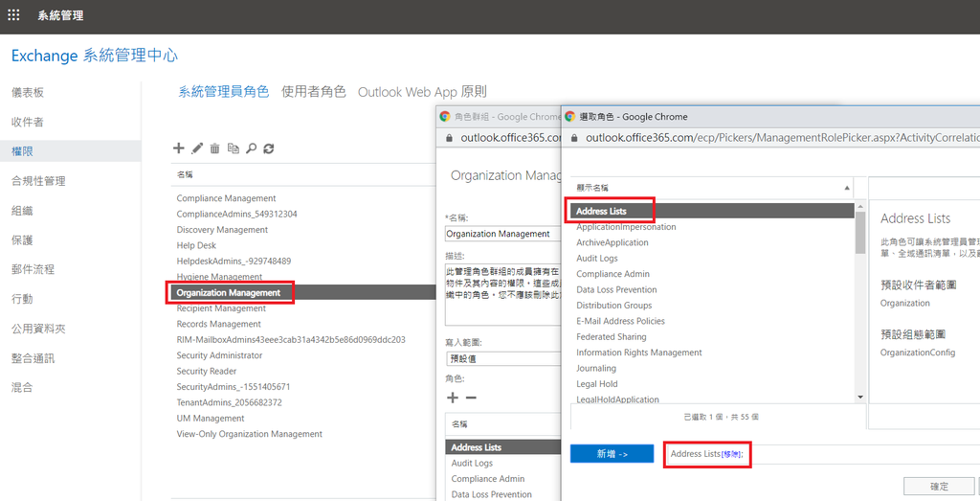Select Security Reader role group

pyautogui.click(x=207, y=371)
